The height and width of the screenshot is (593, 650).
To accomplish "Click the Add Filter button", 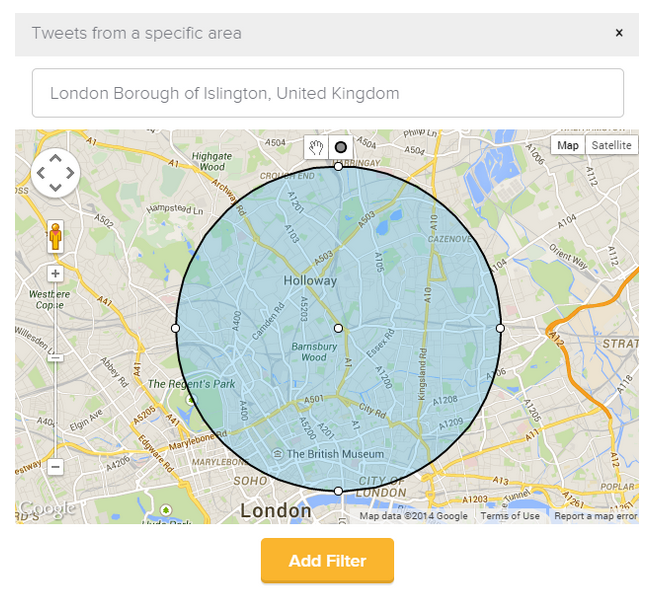I will click(x=327, y=561).
